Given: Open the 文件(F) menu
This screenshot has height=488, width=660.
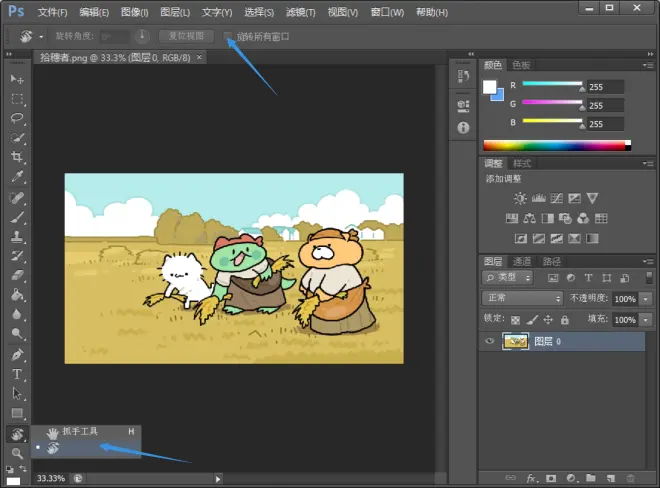Looking at the screenshot, I should [52, 12].
